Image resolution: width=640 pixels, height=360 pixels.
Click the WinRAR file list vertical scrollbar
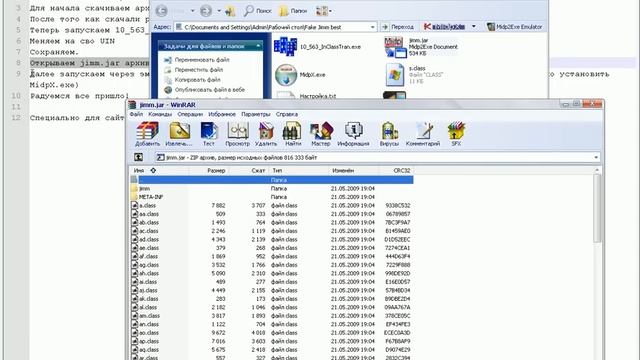pyautogui.click(x=597, y=208)
